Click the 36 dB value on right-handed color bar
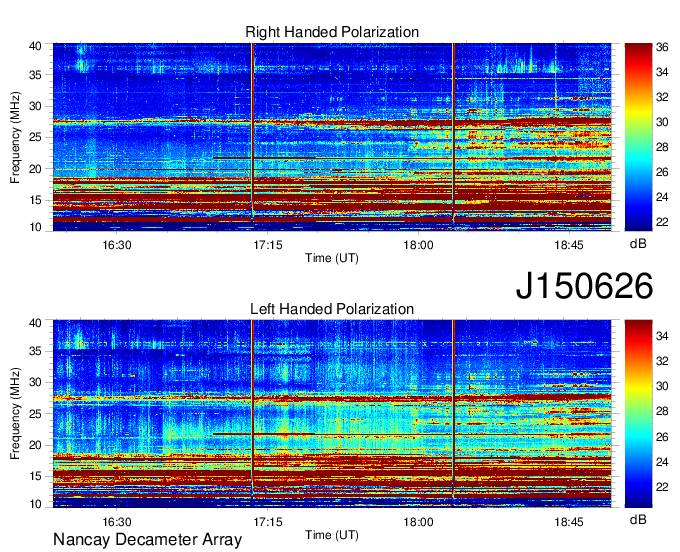 [662, 47]
